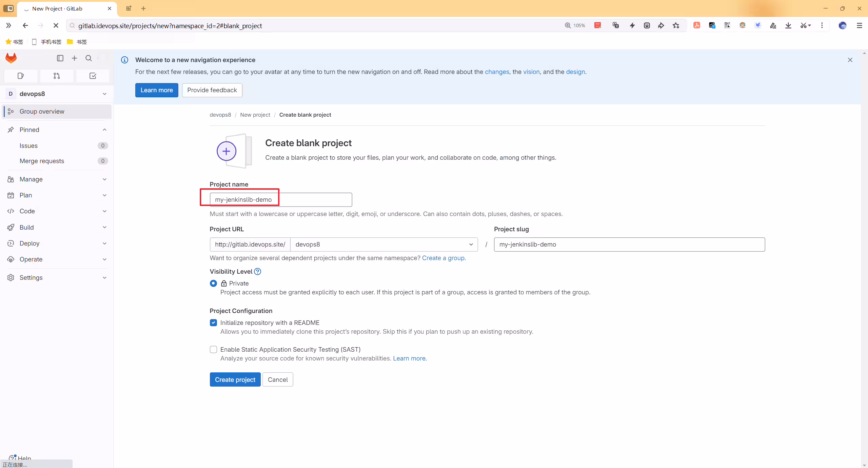This screenshot has height=468, width=868.
Task: Open the 书签 folder bookmark
Action: pos(77,42)
